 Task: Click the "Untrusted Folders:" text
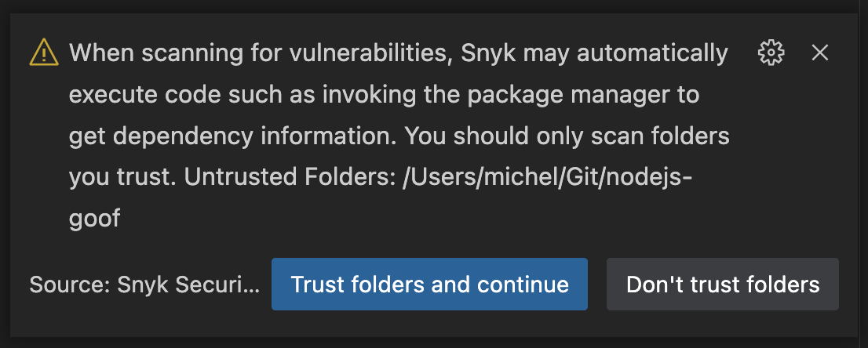coord(289,177)
